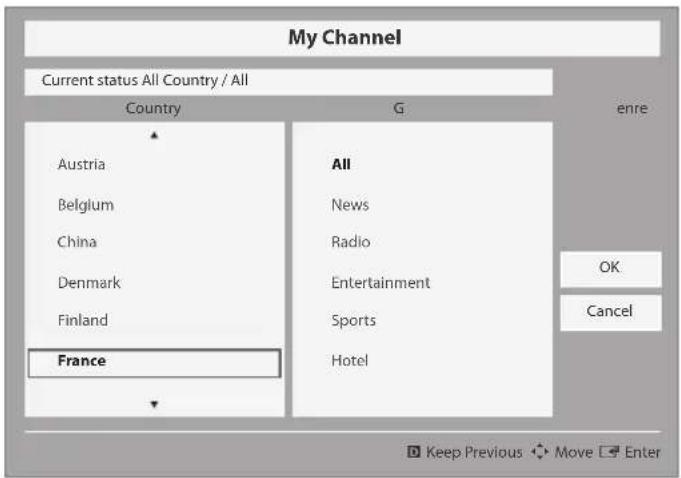Click the Country column header

153,108
